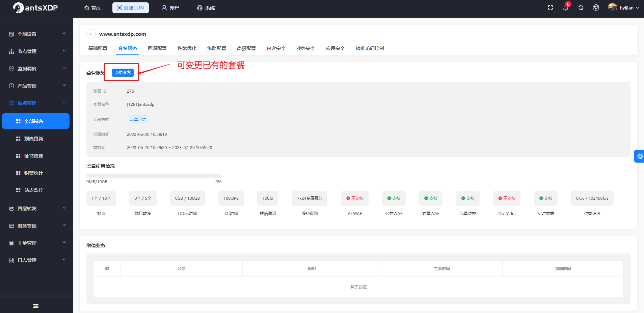Click the traffic usage progress bar
Screen dimensions: 644x313
pyautogui.click(x=154, y=176)
